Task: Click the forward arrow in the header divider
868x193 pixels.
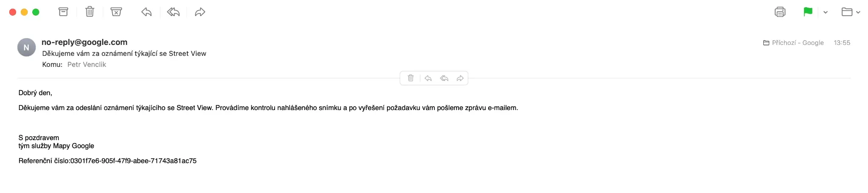Action: [x=460, y=78]
